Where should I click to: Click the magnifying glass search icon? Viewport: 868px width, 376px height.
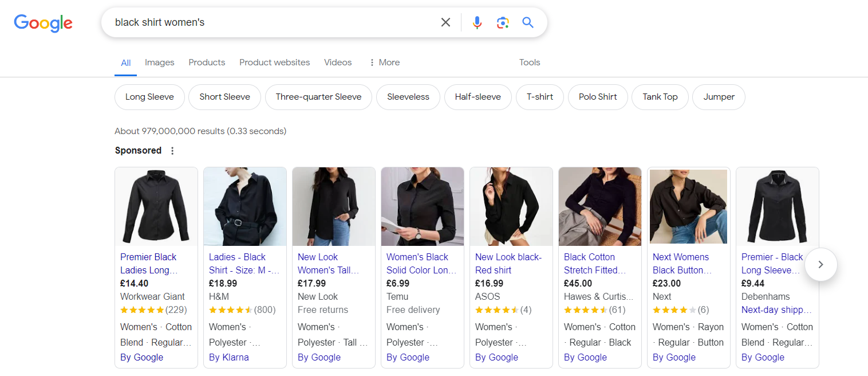527,22
